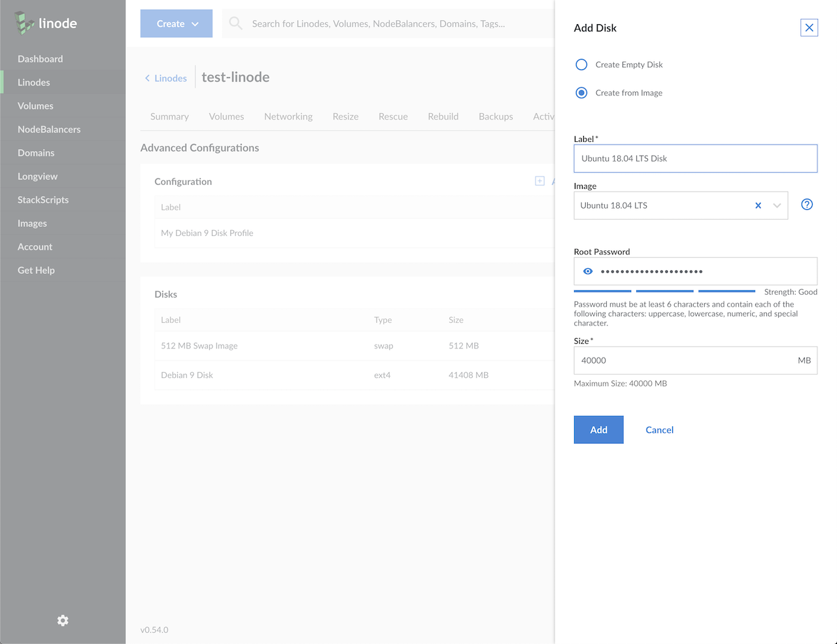Expand the Image dropdown arrow

pos(777,205)
